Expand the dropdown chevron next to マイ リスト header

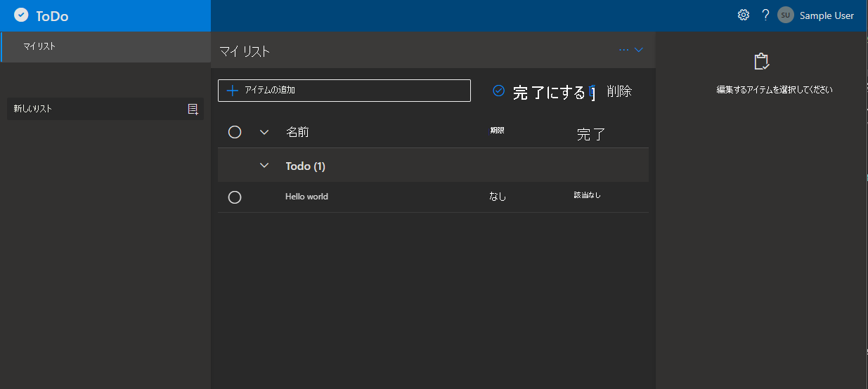coord(639,50)
